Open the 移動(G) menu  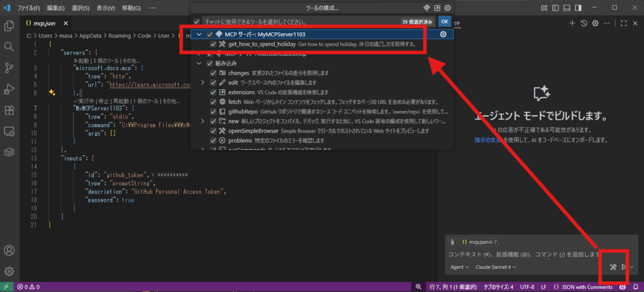tap(131, 8)
